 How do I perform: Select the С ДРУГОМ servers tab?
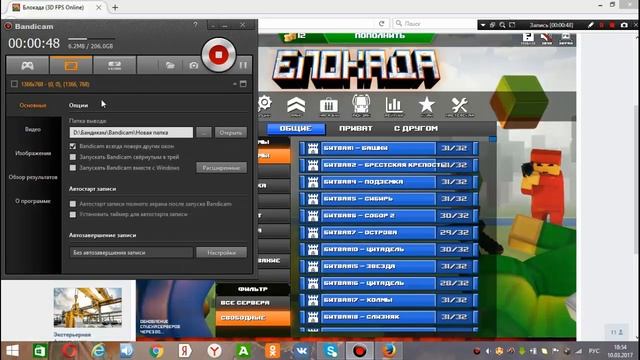(416, 129)
